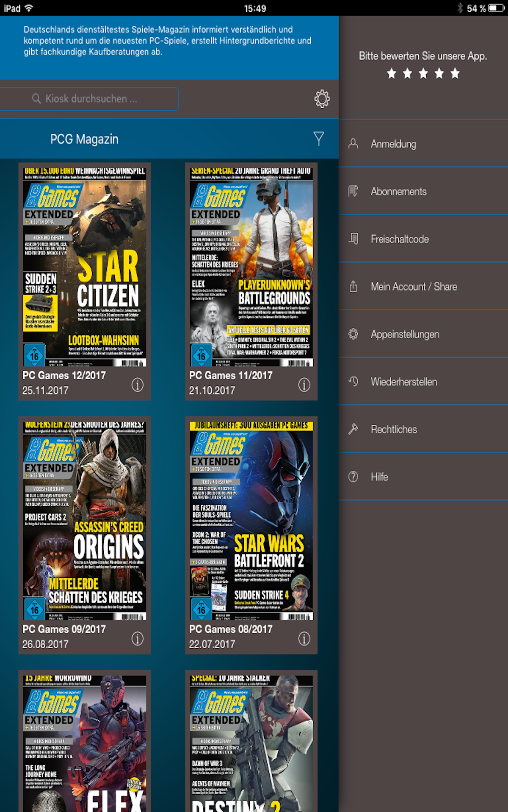Tap the Wiederherstellen restore icon
The width and height of the screenshot is (508, 812).
tap(353, 381)
